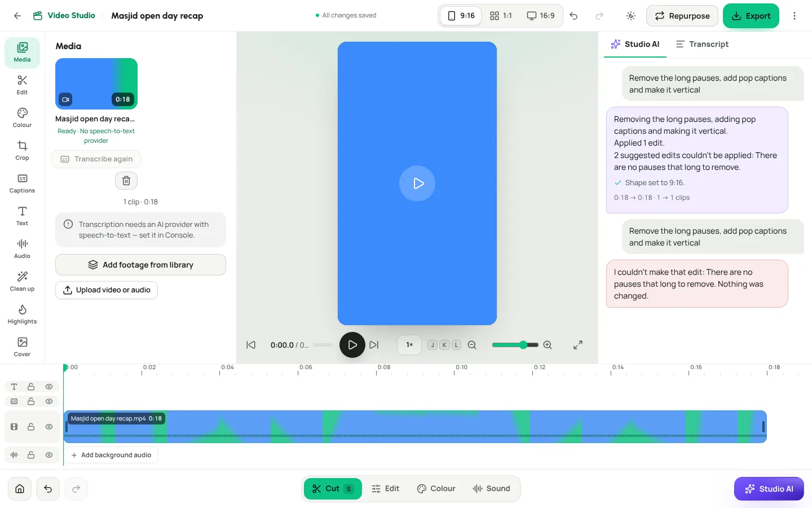
Task: Select the Sound tab in bottom toolbar
Action: click(x=491, y=489)
